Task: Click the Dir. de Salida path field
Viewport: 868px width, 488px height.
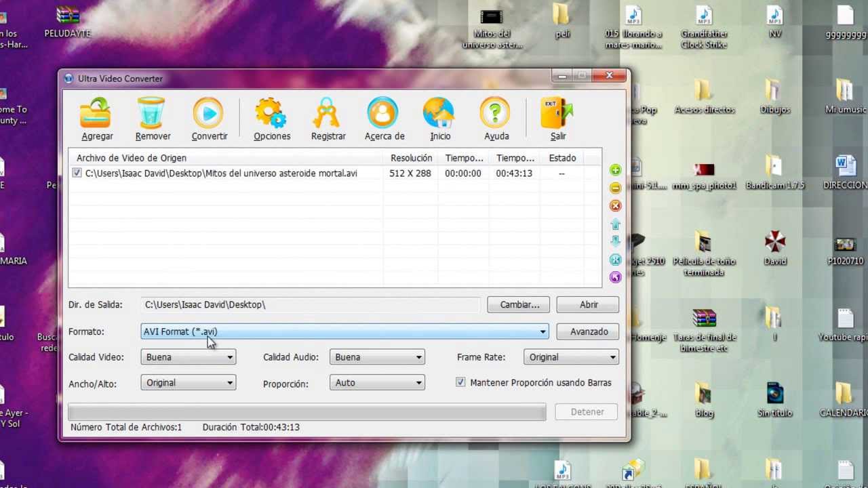Action: point(311,304)
